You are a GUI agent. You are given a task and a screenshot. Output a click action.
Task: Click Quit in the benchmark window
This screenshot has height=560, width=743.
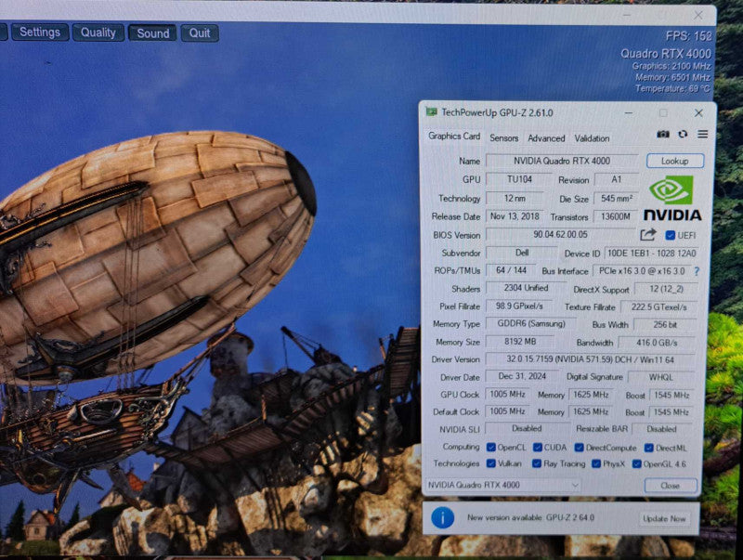click(200, 33)
